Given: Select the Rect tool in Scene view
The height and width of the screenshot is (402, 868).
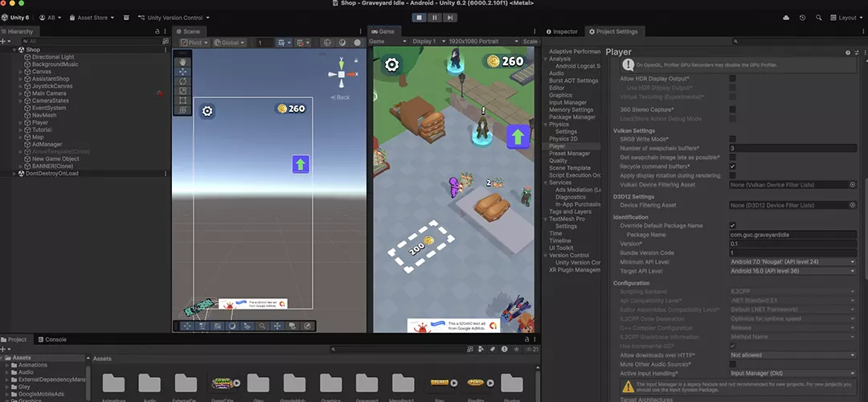Looking at the screenshot, I should coord(182,100).
